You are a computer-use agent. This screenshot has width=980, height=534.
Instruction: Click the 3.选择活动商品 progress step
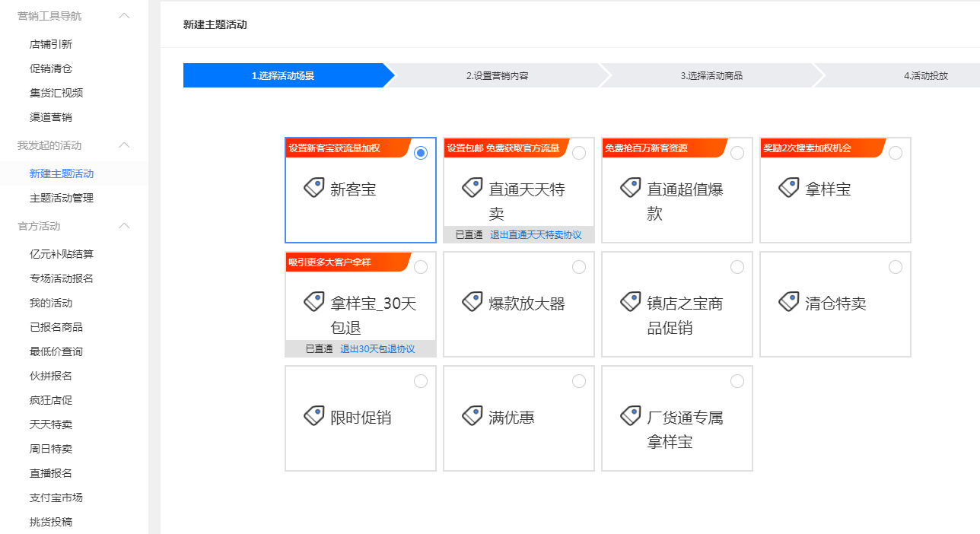pyautogui.click(x=711, y=76)
